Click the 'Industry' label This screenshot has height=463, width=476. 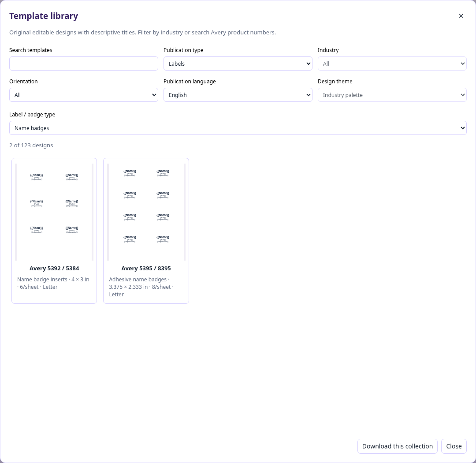tap(328, 50)
